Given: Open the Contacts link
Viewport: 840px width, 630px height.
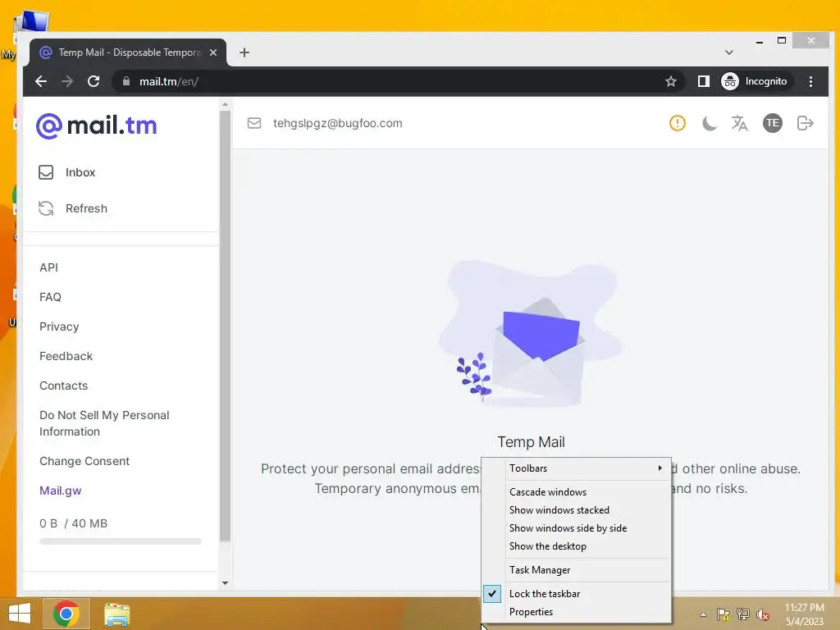Looking at the screenshot, I should click(x=63, y=386).
